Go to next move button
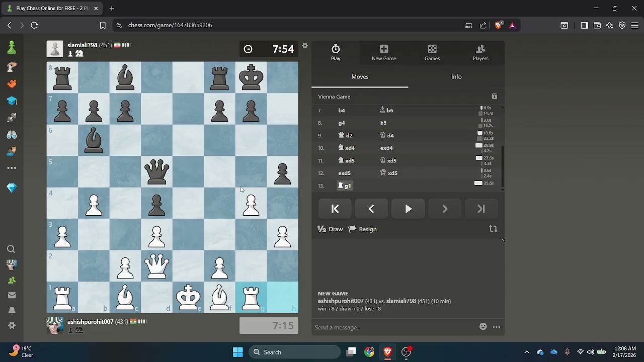Viewport: 644px width, 362px height. (445, 209)
